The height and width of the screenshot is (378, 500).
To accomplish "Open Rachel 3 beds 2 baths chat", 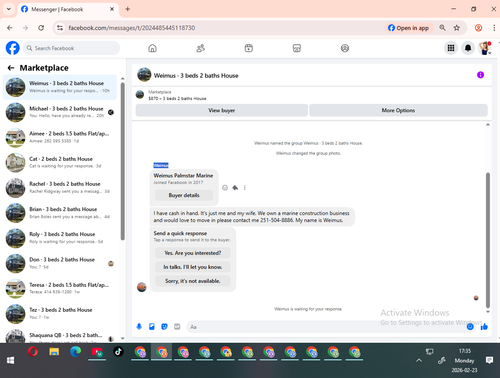I will point(60,188).
